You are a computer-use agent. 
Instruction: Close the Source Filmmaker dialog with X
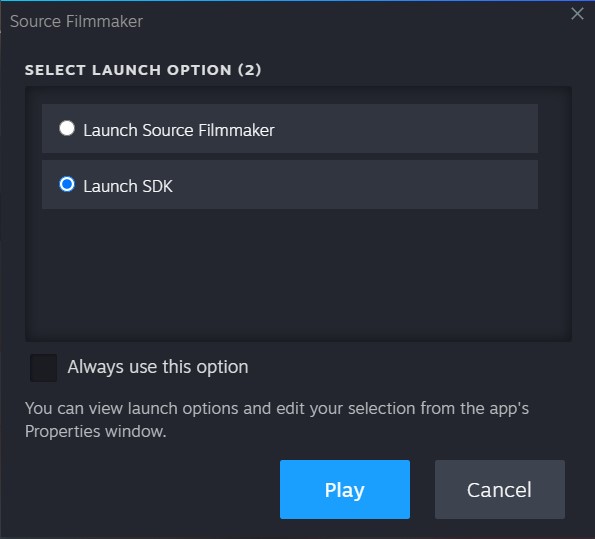[x=577, y=14]
